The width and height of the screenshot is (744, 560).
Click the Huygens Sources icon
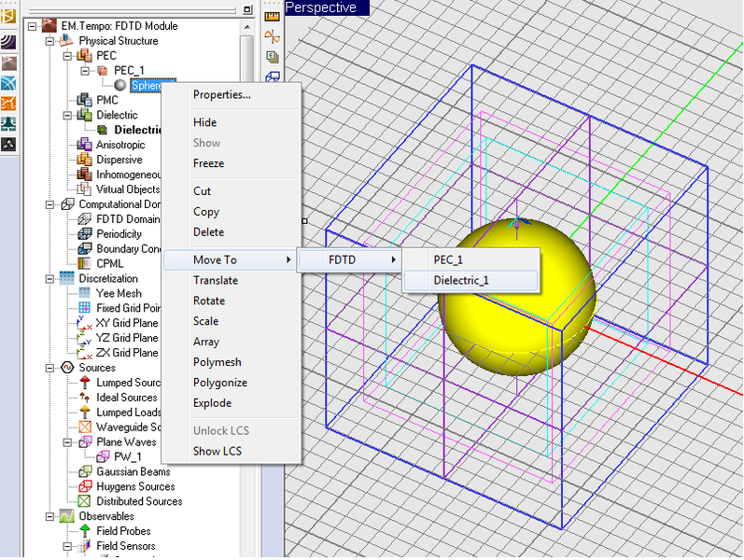point(85,486)
